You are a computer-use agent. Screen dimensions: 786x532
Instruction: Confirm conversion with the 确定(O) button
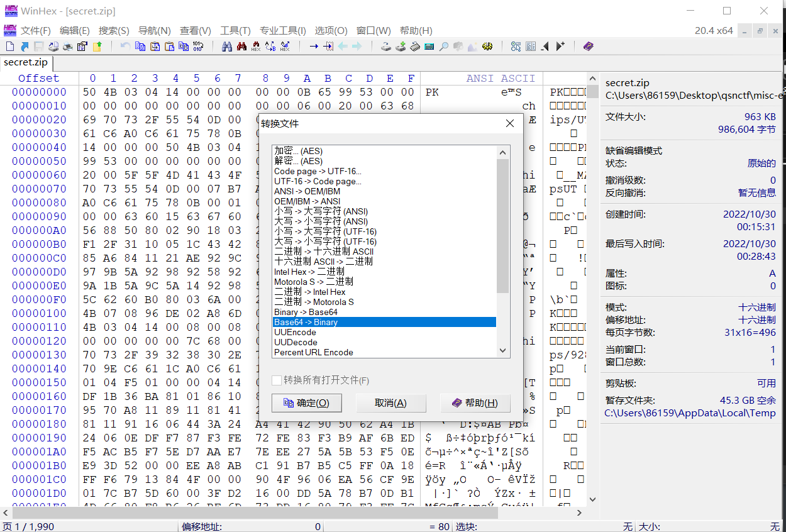[306, 402]
